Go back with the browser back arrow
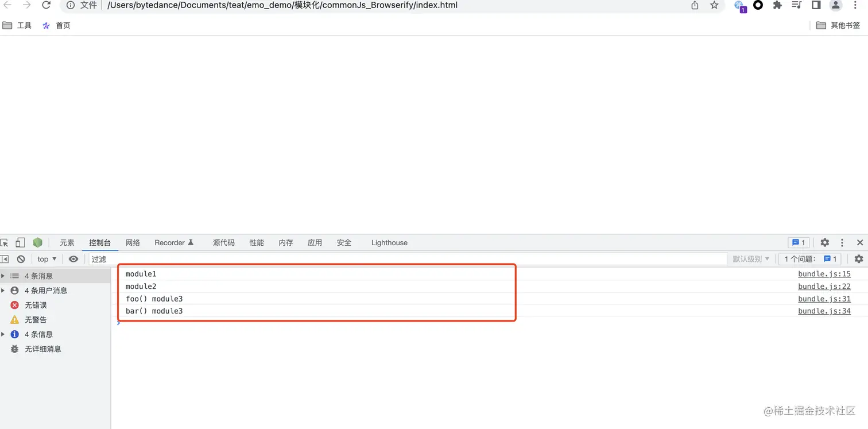Image resolution: width=868 pixels, height=429 pixels. coord(7,5)
